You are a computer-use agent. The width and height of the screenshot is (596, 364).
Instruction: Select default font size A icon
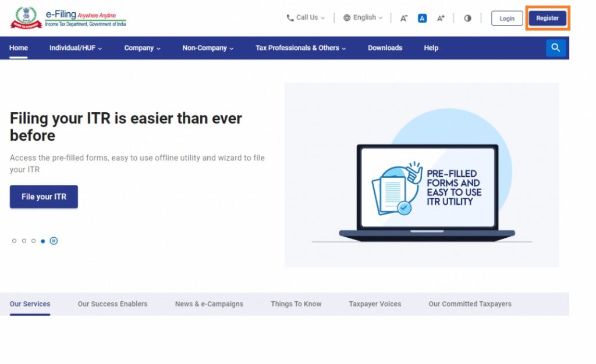(x=422, y=18)
